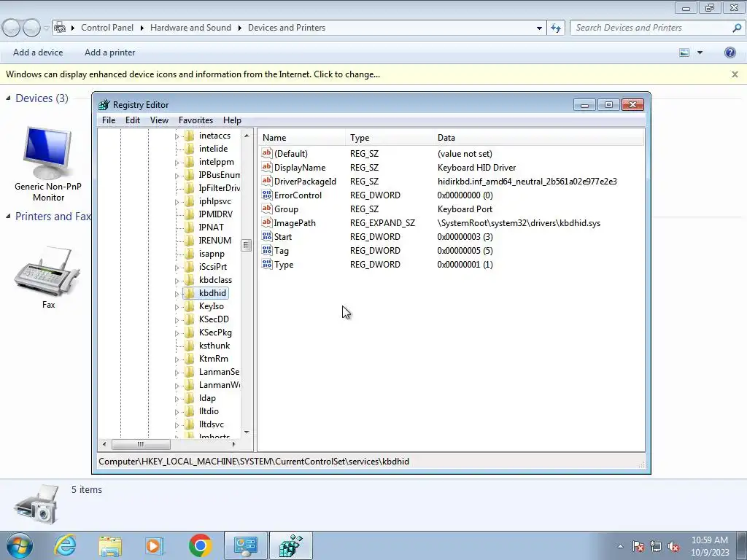747x560 pixels.
Task: Expand the iScsiPrt tree node
Action: (177, 268)
